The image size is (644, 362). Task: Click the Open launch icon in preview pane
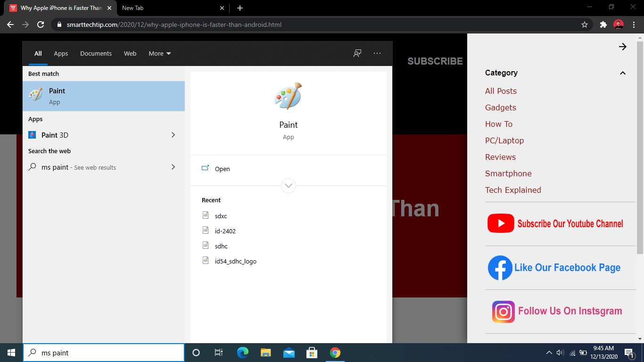tap(205, 168)
